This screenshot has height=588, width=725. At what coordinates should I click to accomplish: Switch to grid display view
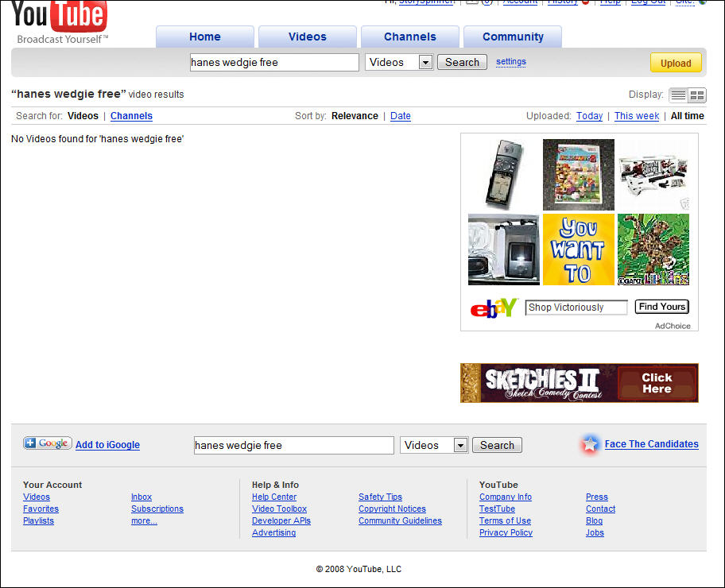point(697,95)
